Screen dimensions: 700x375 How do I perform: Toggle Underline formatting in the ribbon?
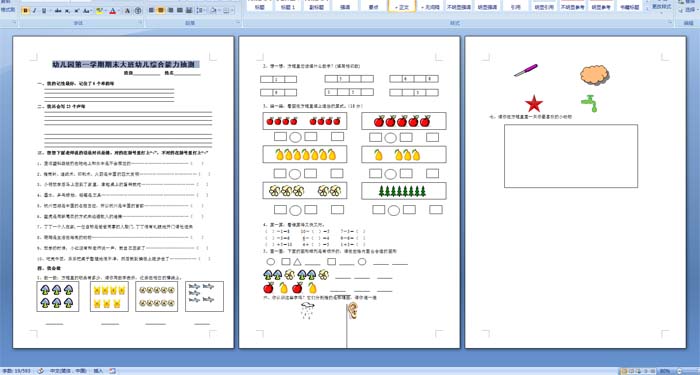pos(44,11)
